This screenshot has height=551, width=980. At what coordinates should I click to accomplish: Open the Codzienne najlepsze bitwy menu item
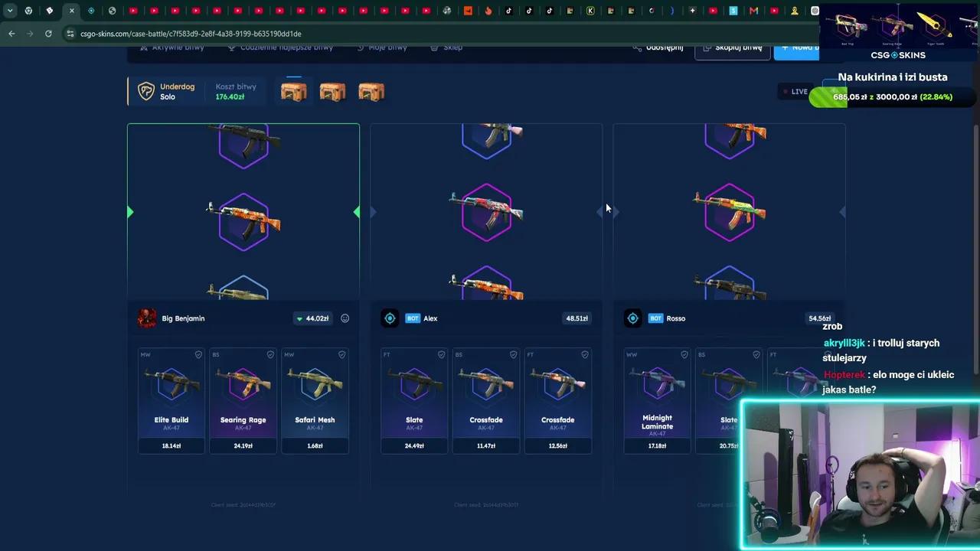[x=280, y=47]
